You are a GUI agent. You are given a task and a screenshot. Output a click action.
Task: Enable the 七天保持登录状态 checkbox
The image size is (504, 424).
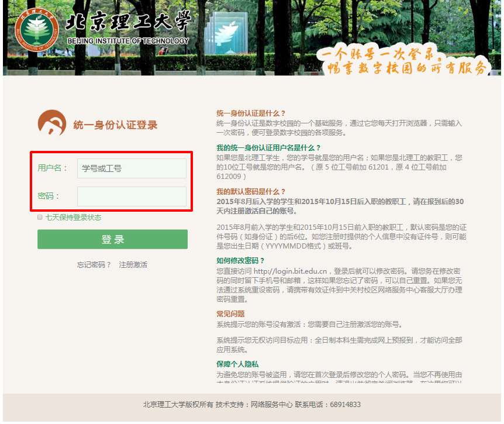click(x=40, y=217)
